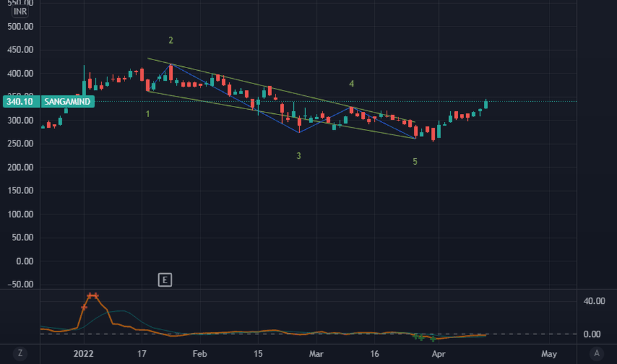617x364 pixels.
Task: Click the 17 date axis label
Action: point(142,354)
